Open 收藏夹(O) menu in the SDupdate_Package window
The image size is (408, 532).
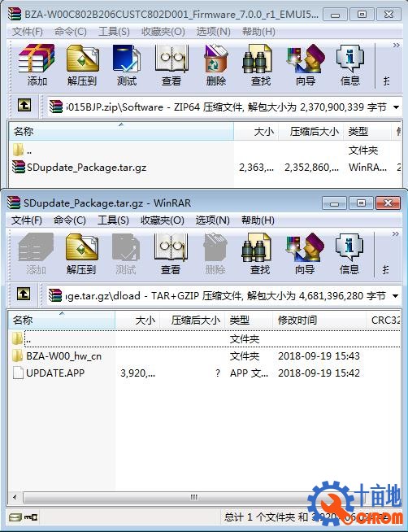(x=163, y=220)
